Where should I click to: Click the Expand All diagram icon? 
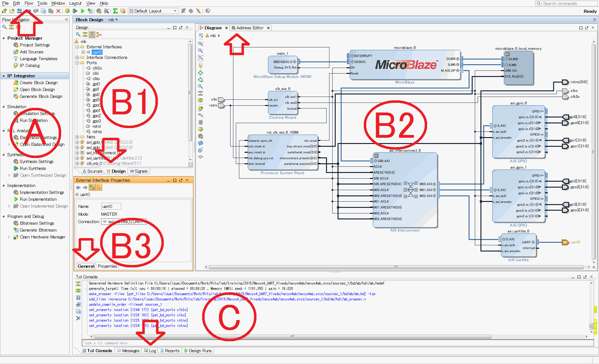tap(201, 100)
